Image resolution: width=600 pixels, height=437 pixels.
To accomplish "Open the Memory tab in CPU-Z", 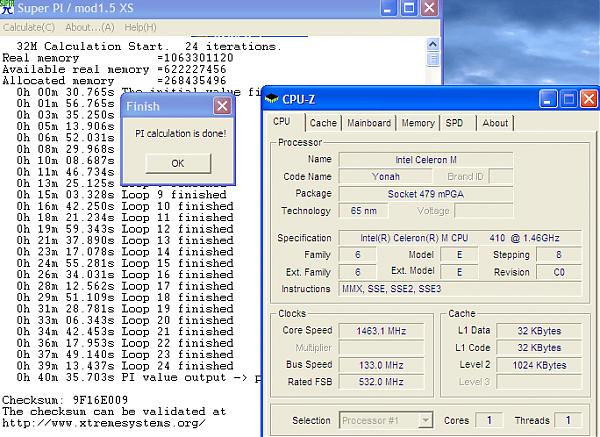I will tap(418, 123).
